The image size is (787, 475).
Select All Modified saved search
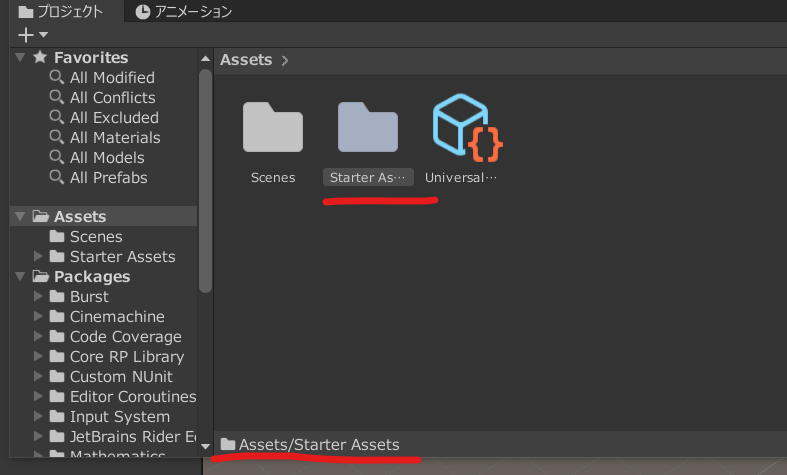tap(111, 77)
